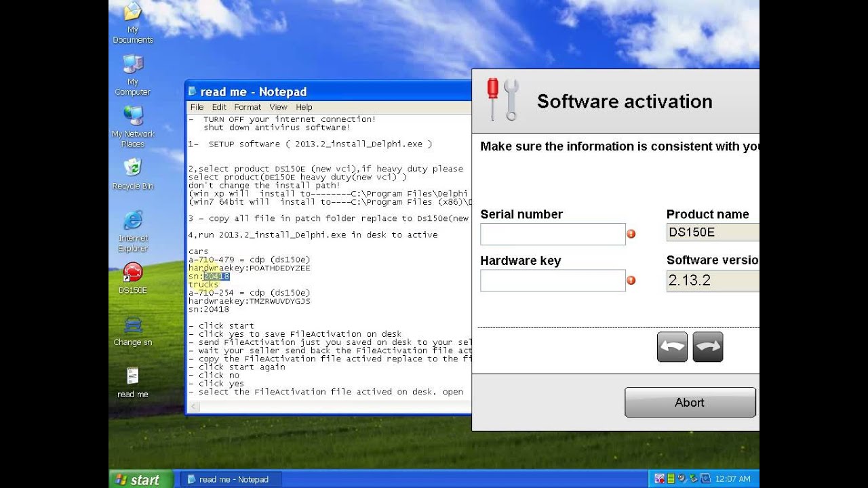Click the Notepad title bar document icon
The height and width of the screenshot is (488, 868).
coord(193,91)
